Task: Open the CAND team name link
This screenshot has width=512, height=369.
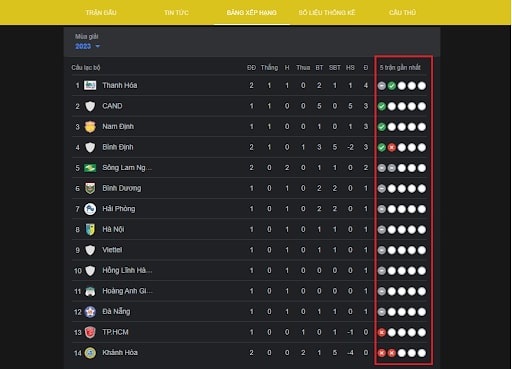Action: [x=112, y=106]
